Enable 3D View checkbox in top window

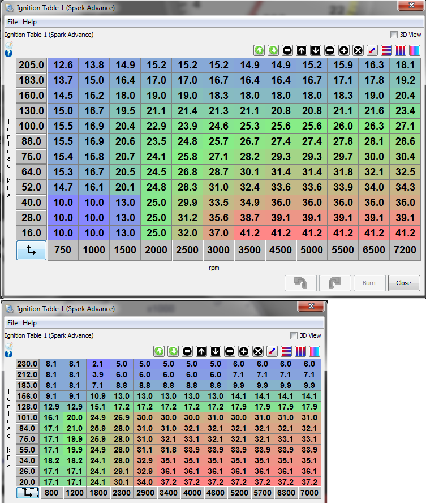394,35
